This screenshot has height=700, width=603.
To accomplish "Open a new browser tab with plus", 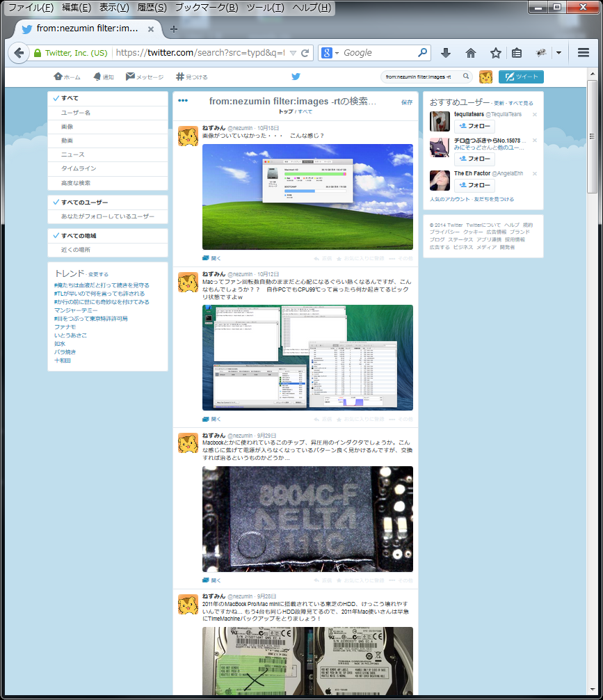I will tap(174, 29).
